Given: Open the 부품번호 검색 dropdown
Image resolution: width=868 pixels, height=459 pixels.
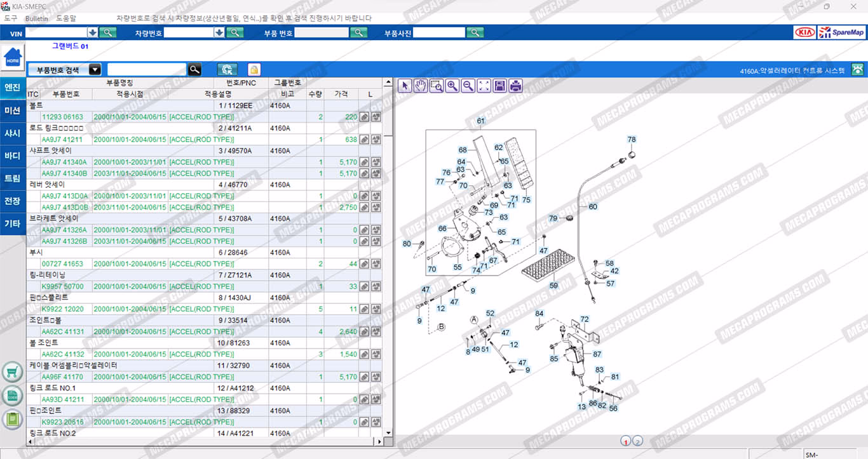Looking at the screenshot, I should pos(95,70).
